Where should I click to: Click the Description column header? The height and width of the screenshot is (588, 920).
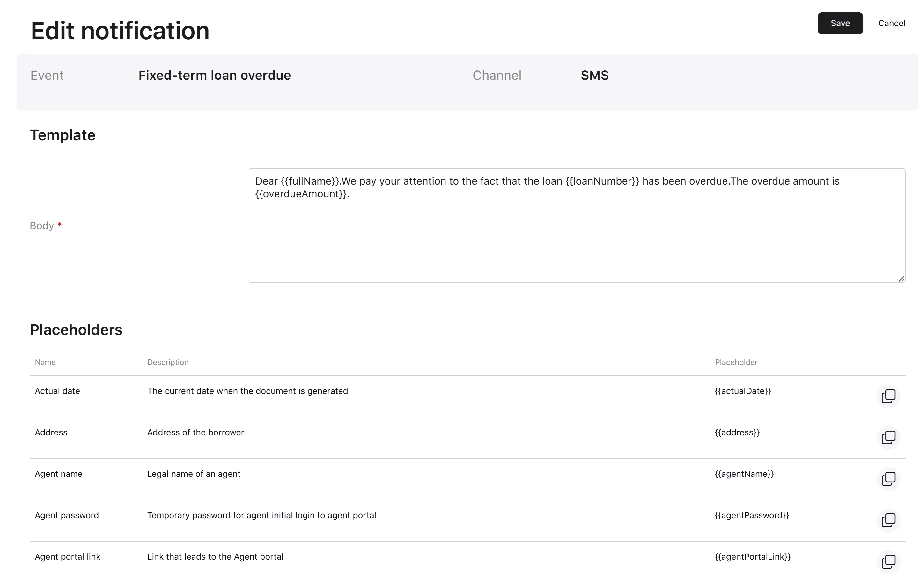point(168,362)
